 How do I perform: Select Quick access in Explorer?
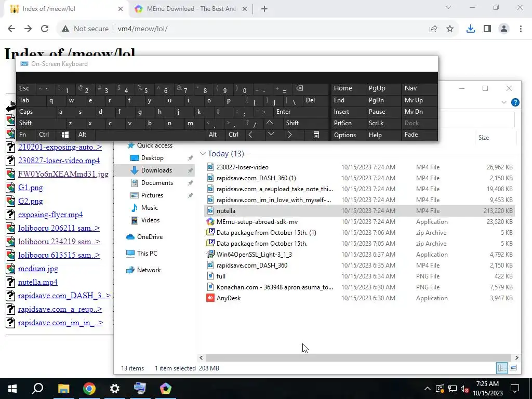(x=154, y=145)
